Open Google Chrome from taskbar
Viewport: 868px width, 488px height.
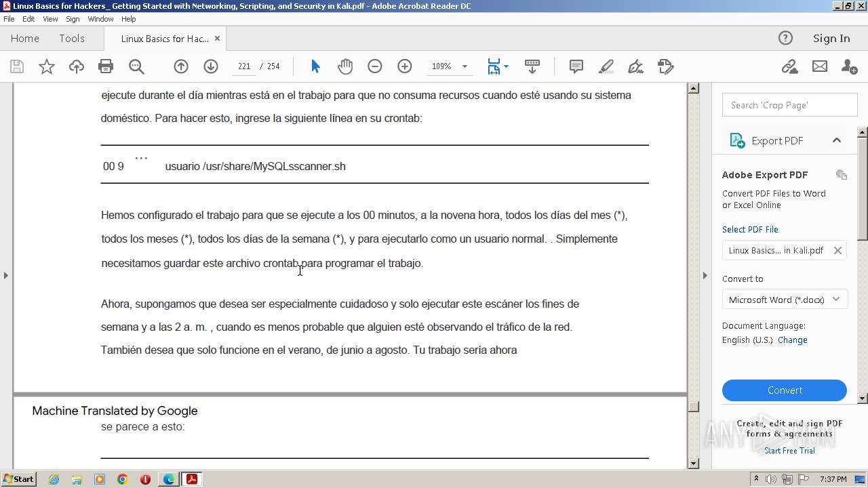tap(123, 479)
